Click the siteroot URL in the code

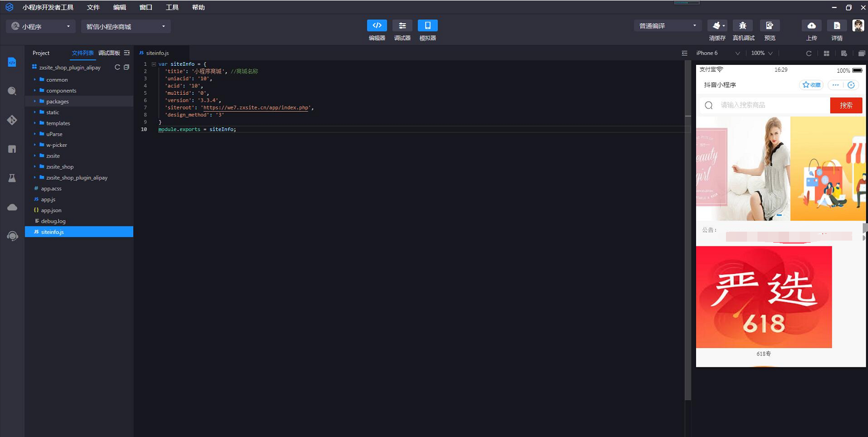(256, 107)
